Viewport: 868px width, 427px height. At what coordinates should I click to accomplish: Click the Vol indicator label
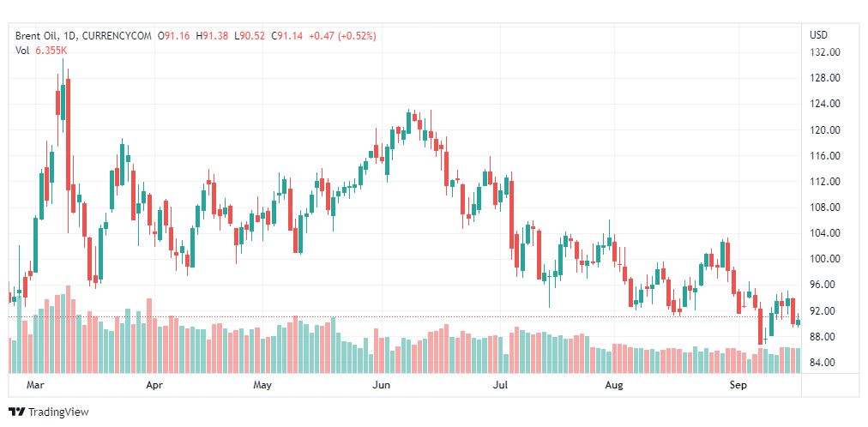pos(22,50)
